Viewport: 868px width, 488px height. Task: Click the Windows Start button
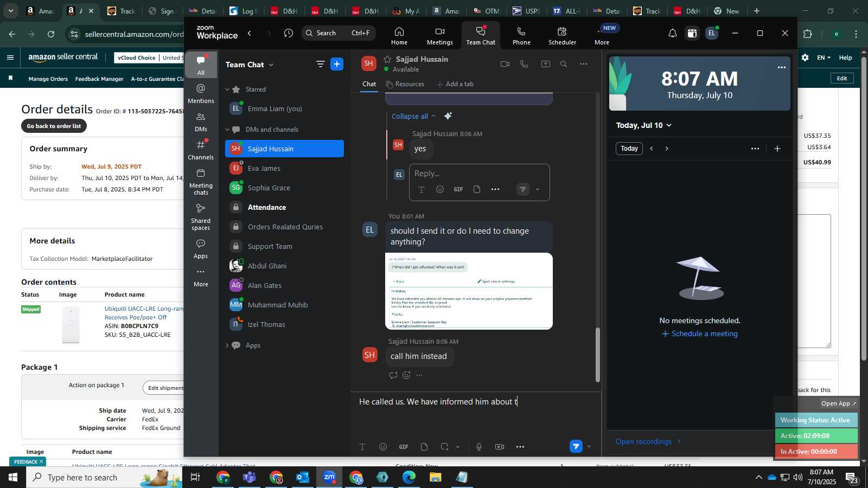[x=12, y=477]
